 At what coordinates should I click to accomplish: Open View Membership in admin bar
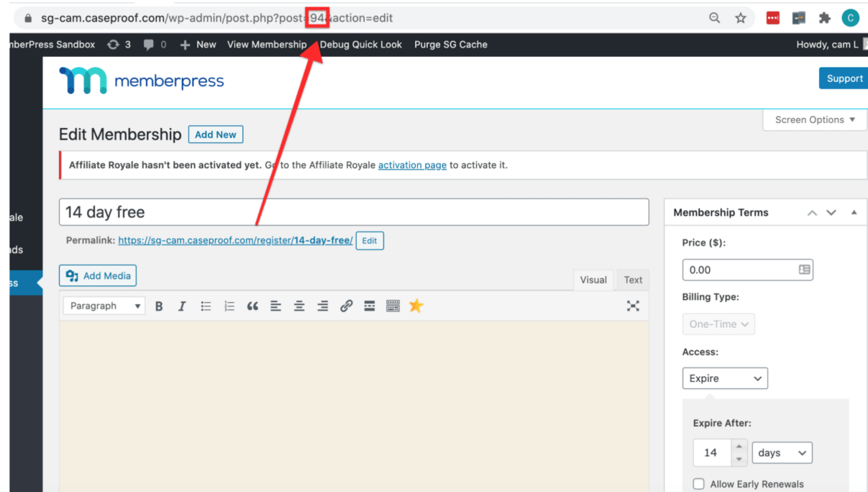pyautogui.click(x=267, y=45)
